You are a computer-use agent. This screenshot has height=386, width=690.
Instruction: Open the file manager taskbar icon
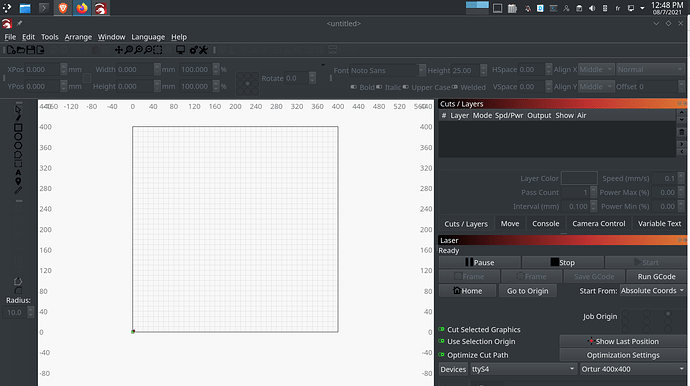pos(25,8)
